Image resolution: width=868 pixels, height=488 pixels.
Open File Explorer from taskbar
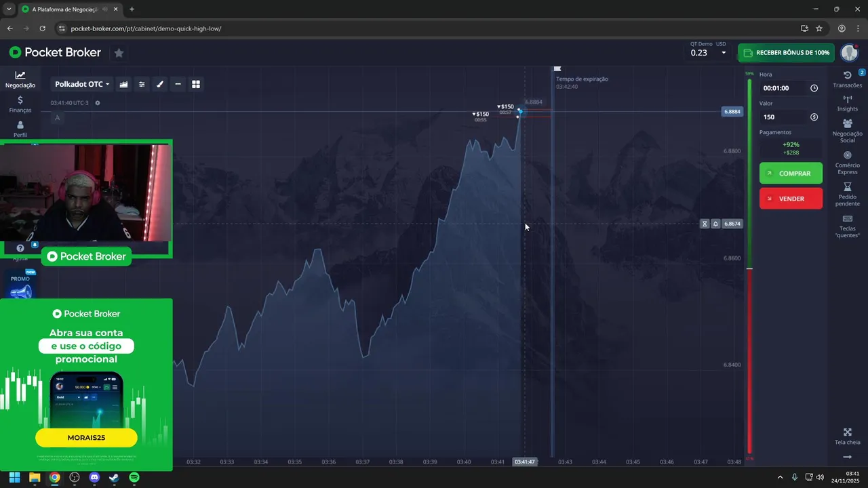click(35, 477)
